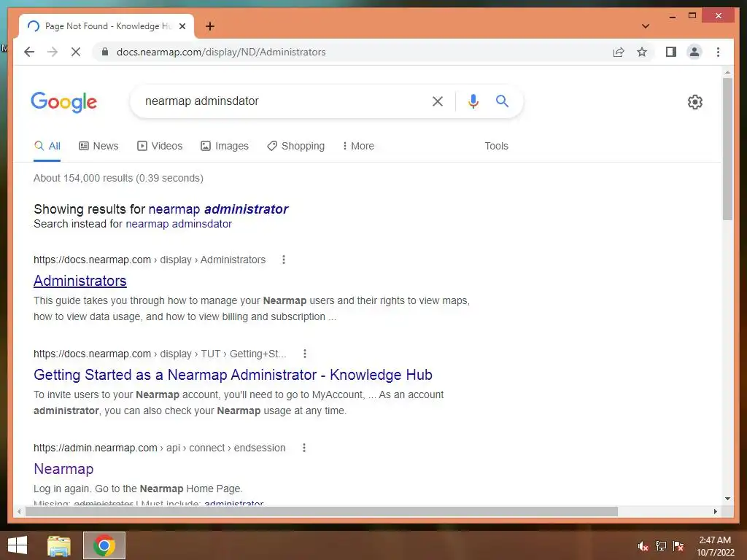This screenshot has width=747, height=560.
Task: Click Chrome icon in taskbar
Action: click(x=104, y=545)
